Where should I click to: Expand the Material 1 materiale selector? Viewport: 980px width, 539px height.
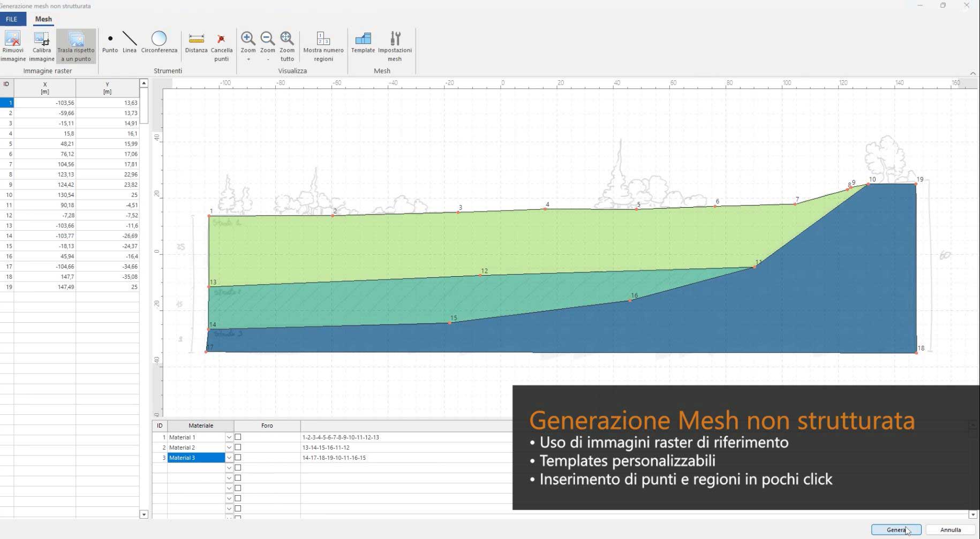229,437
